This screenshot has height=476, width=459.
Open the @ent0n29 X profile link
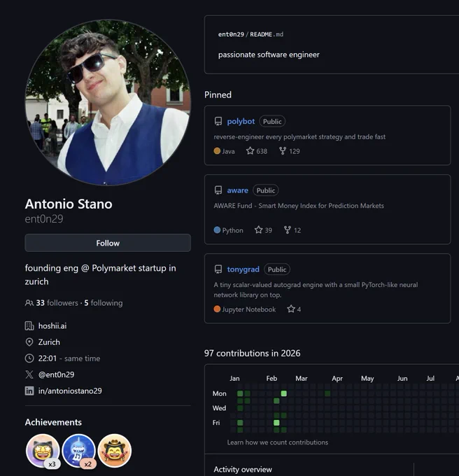point(57,374)
